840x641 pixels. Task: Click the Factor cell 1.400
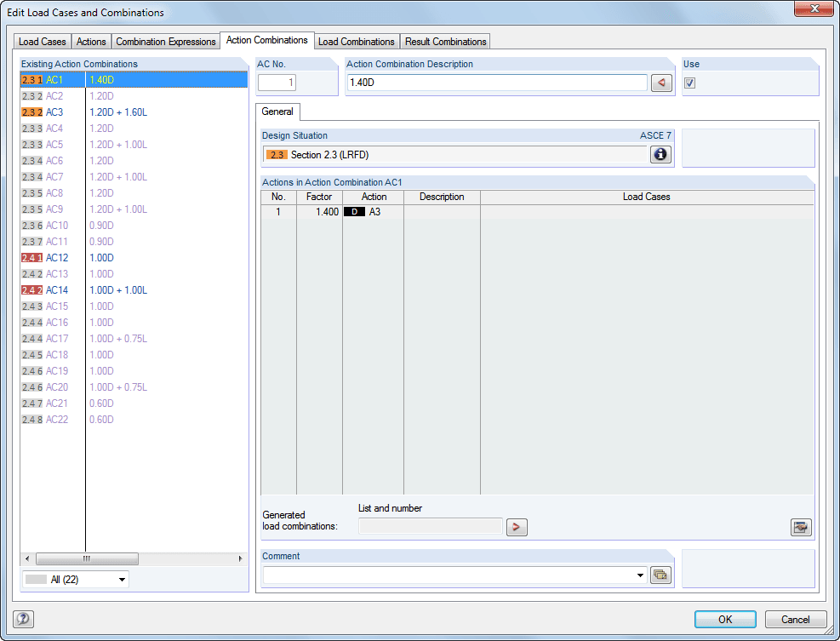(x=319, y=212)
